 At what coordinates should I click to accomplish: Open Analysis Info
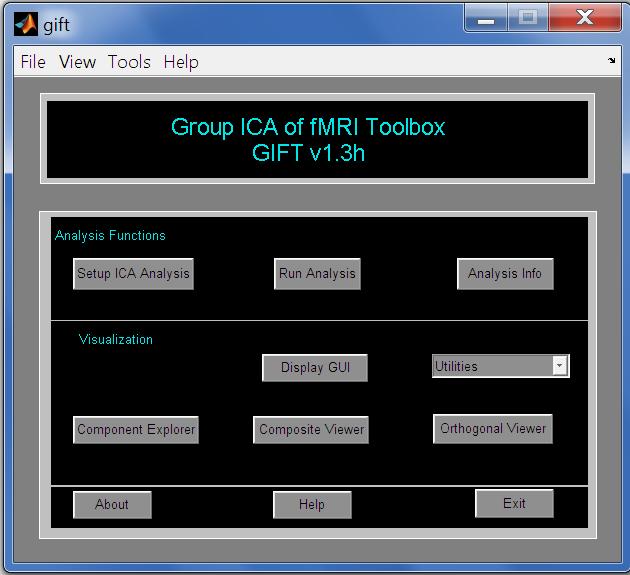coord(505,274)
